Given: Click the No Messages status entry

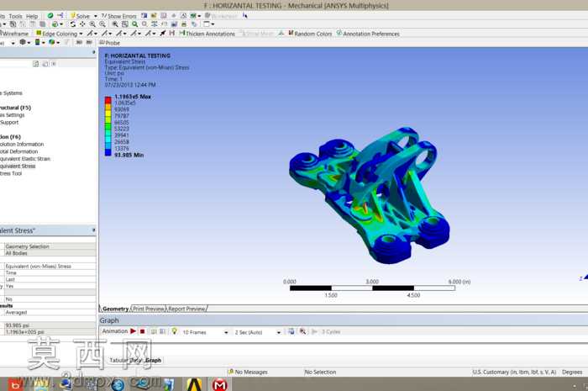Looking at the screenshot, I should (x=248, y=372).
